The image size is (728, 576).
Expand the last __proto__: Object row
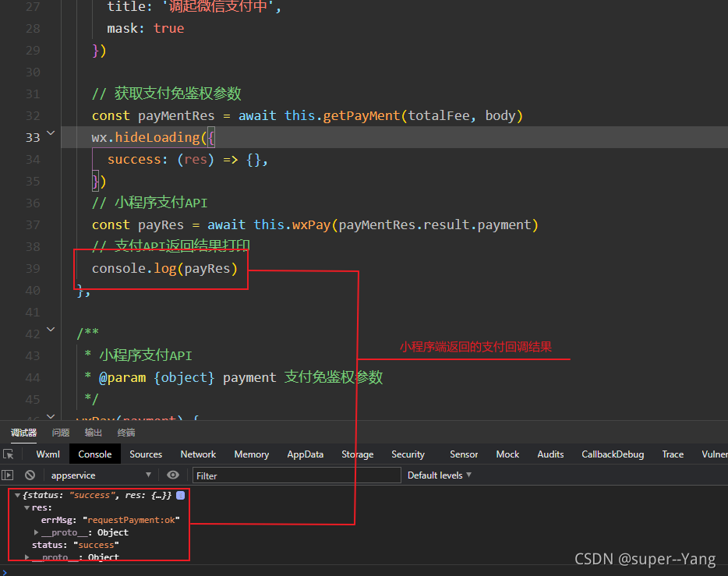(27, 557)
